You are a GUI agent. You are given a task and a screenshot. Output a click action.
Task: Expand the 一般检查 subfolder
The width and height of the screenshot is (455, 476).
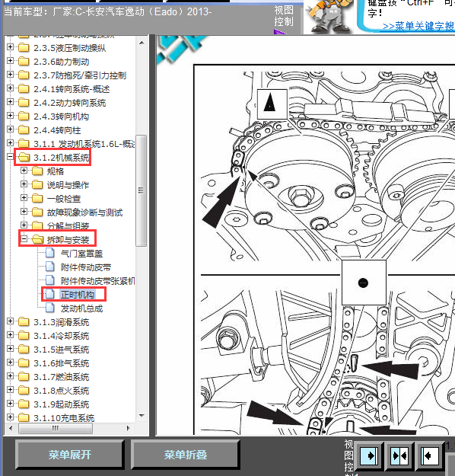[24, 198]
